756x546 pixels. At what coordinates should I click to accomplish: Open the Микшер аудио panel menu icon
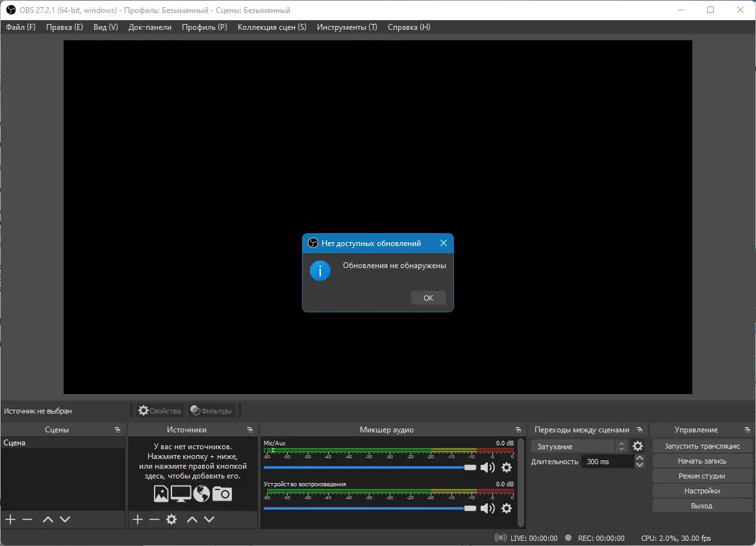[x=518, y=429]
